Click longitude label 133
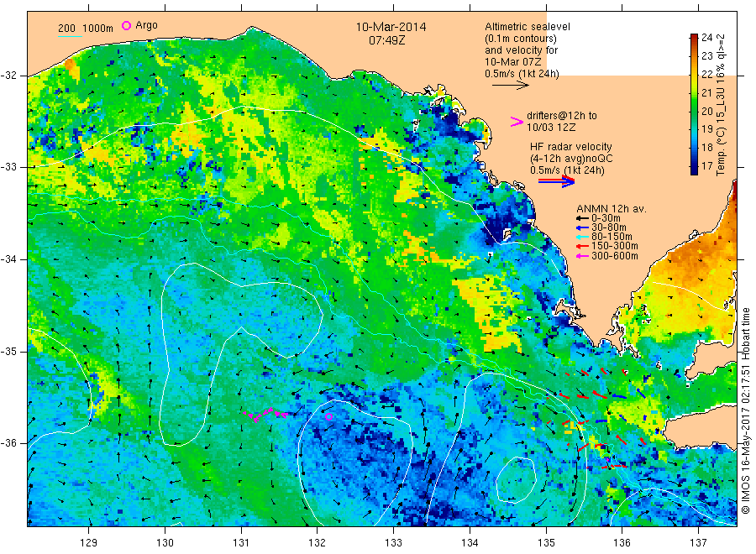The height and width of the screenshot is (554, 756). 393,543
